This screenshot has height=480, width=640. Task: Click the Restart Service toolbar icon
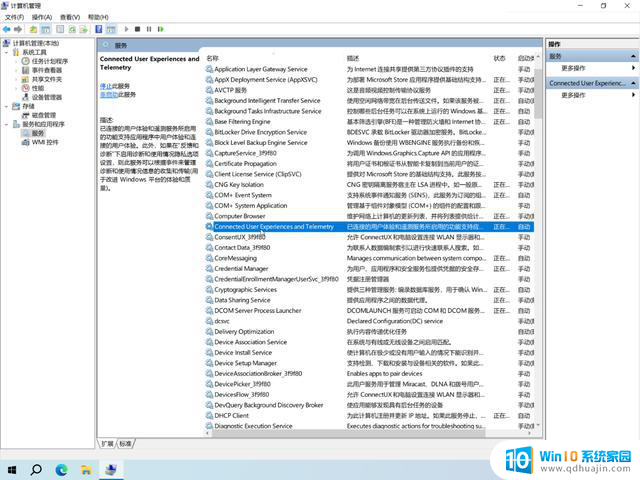pos(160,29)
